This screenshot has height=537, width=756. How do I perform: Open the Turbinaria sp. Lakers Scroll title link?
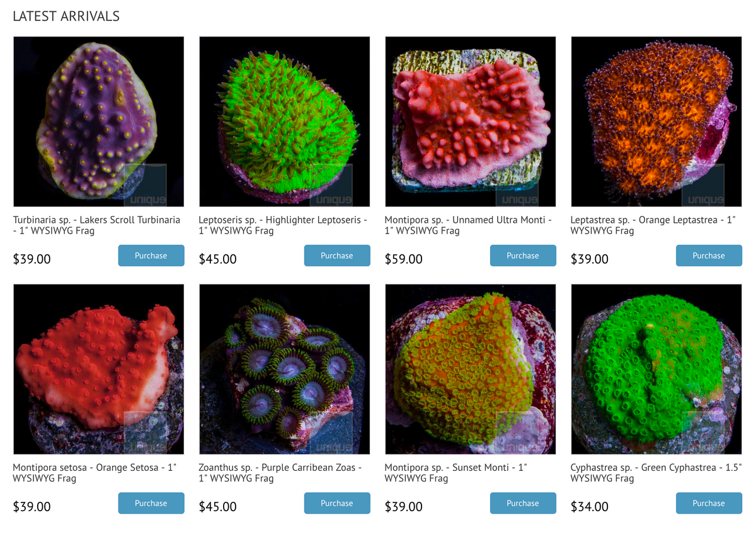click(96, 225)
